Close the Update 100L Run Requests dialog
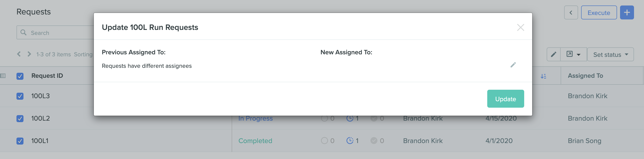 pyautogui.click(x=520, y=27)
